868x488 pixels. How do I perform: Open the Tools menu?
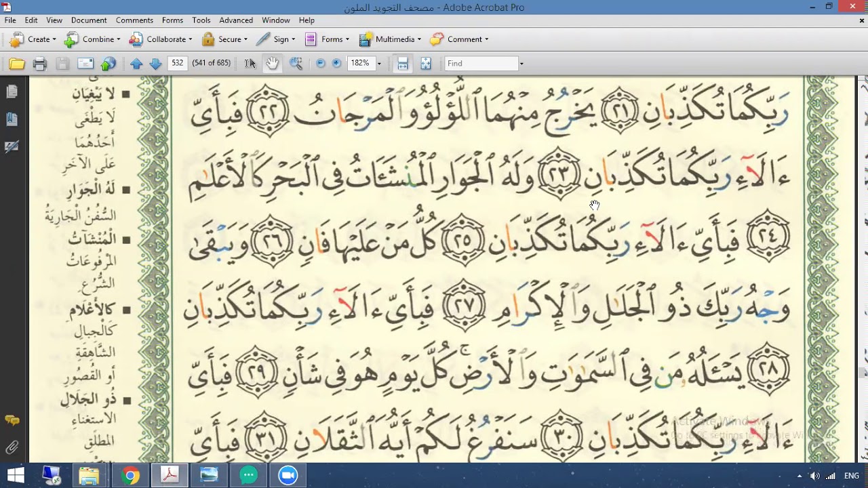coord(201,20)
